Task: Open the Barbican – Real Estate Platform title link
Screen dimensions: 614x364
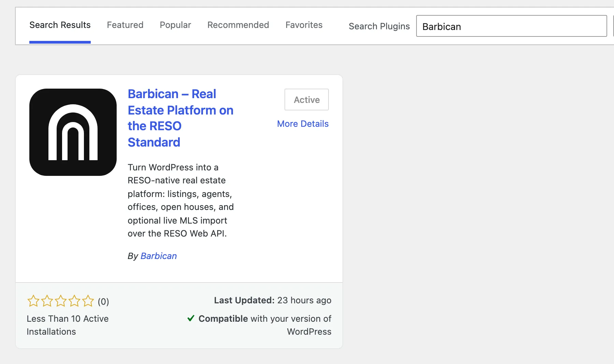Action: (180, 118)
